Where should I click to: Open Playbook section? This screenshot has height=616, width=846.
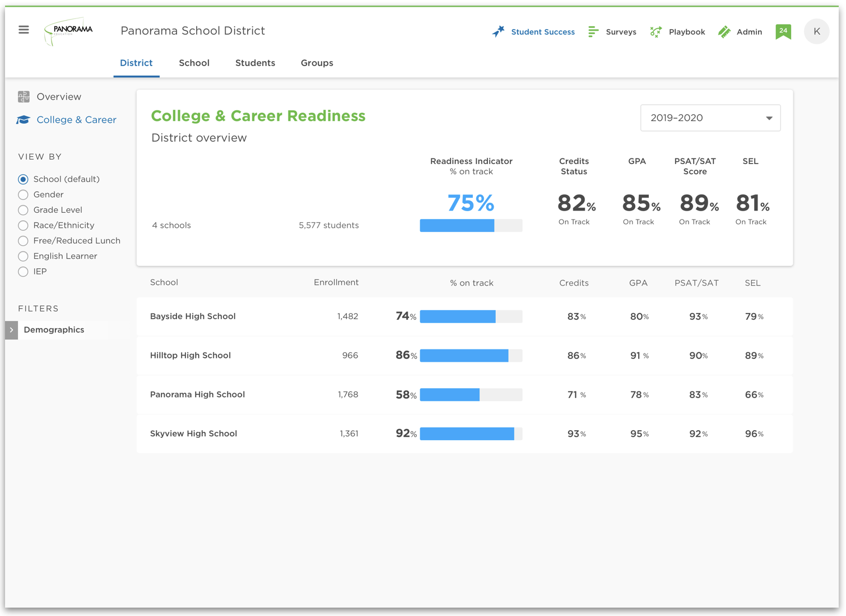(x=687, y=32)
